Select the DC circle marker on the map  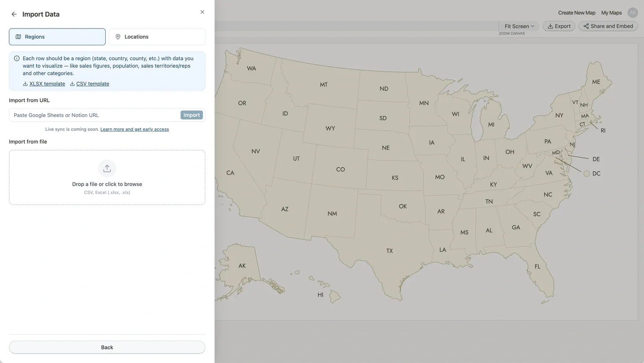coord(587,174)
